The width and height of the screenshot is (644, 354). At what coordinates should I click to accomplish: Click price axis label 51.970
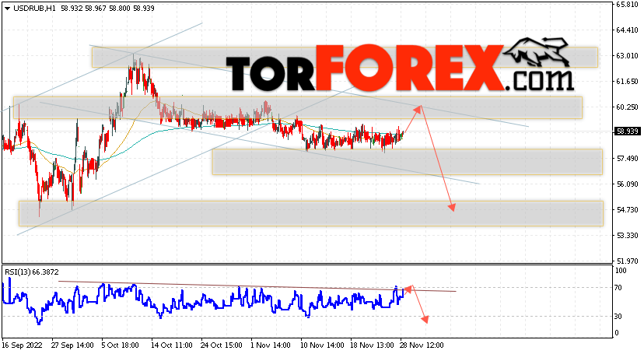tap(627, 261)
